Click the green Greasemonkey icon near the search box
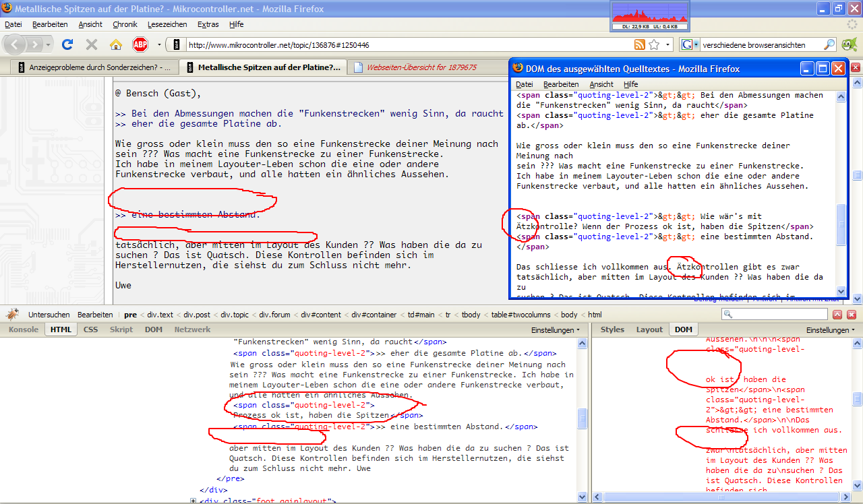 point(849,44)
